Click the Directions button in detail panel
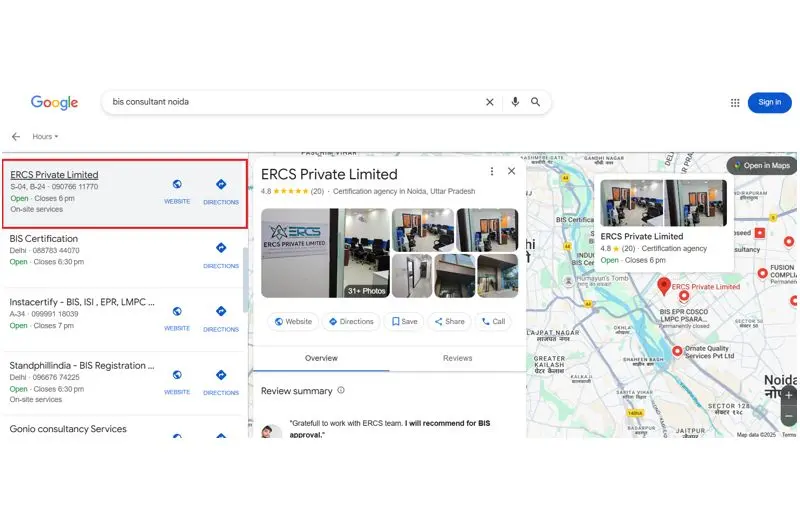Screen dimensions: 800x522 [352, 321]
